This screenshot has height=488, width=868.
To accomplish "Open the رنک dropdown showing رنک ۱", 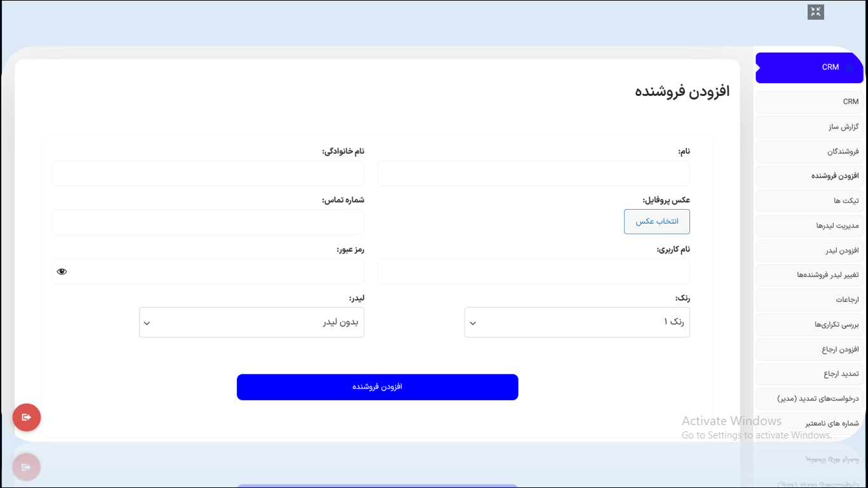I will [x=577, y=322].
